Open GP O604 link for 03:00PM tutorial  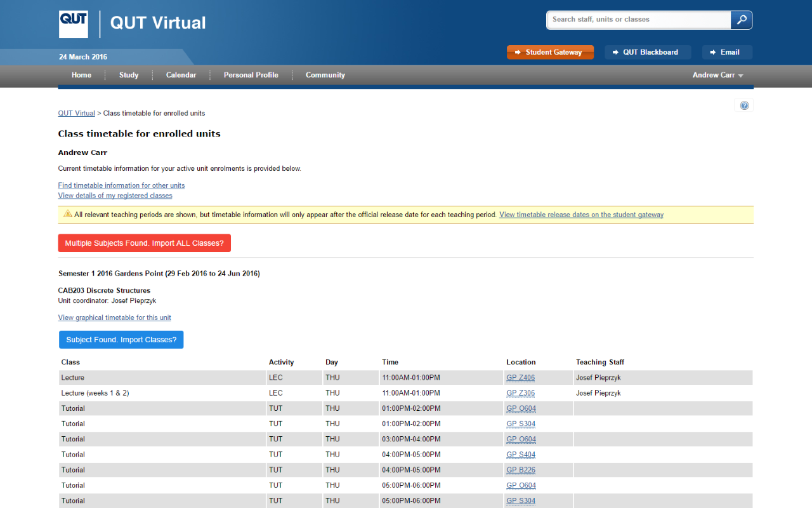point(521,439)
